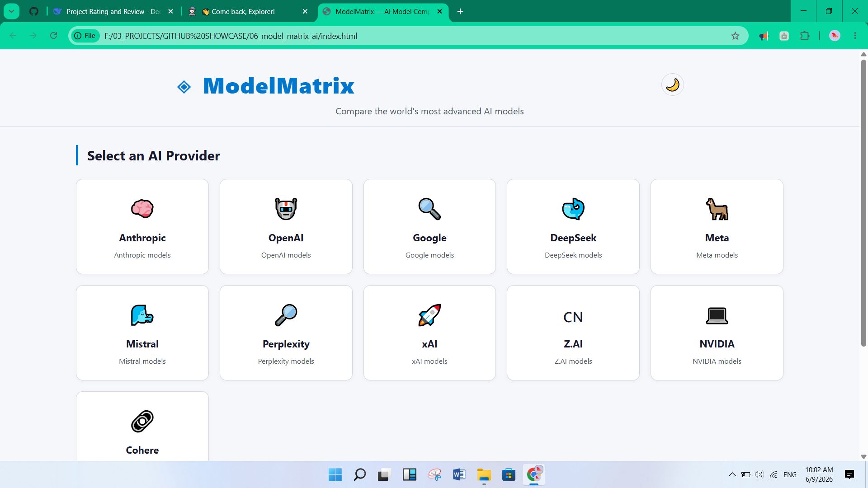Toggle dark mode with moon button
868x488 pixels.
(672, 84)
